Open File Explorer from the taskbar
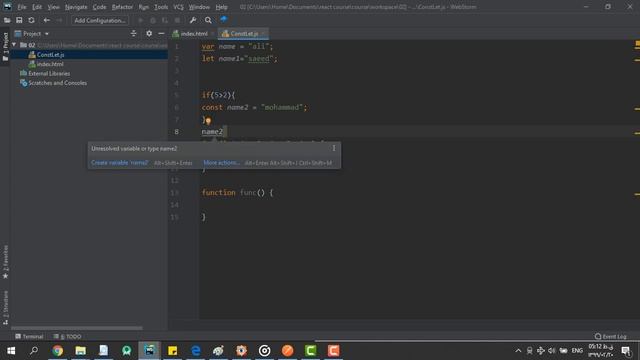 pos(80,351)
